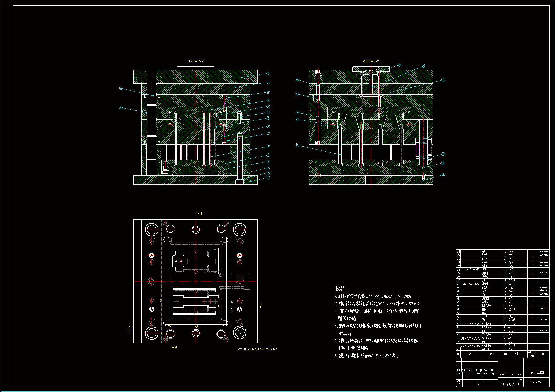Select balloon number 1 in Section A-A

268,177
